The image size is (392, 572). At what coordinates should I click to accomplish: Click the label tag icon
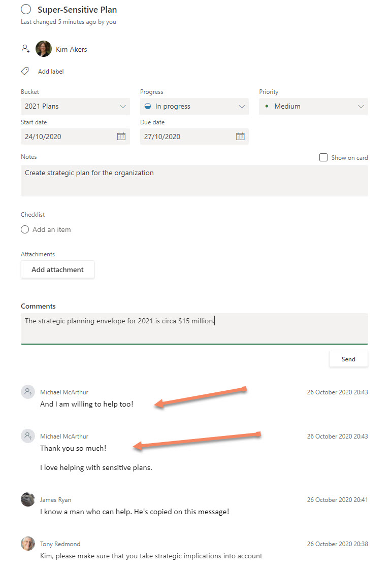(25, 72)
